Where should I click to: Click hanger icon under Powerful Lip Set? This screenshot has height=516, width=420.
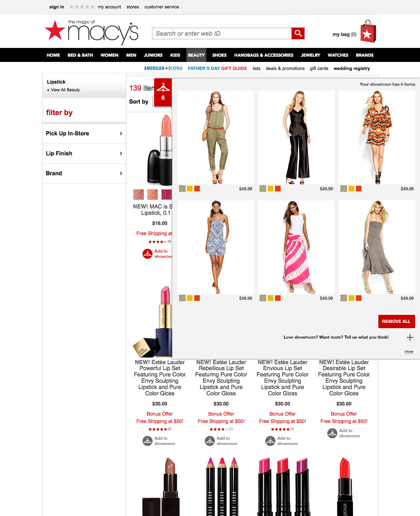147,441
